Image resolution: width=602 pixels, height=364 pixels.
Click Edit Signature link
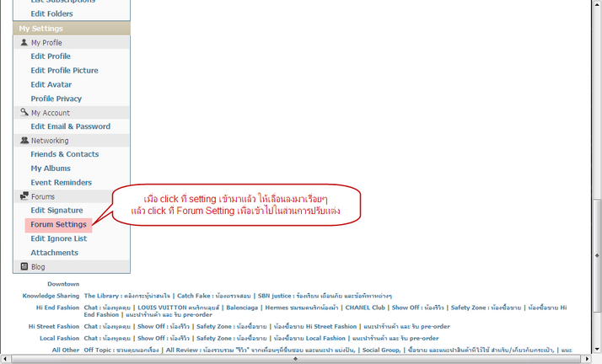[56, 210]
